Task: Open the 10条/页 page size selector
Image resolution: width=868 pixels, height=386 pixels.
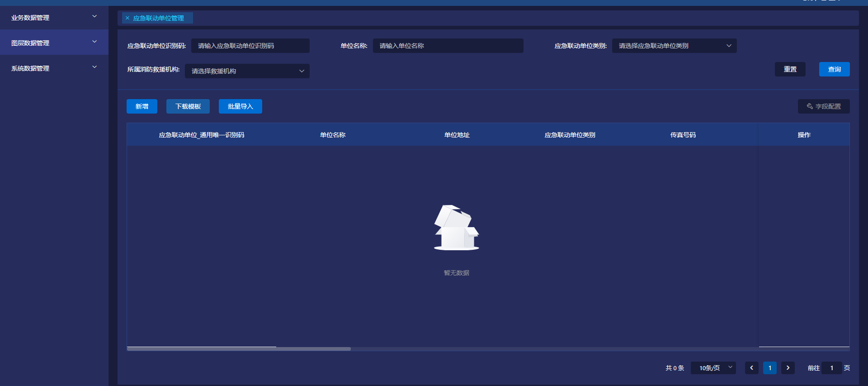Action: coord(713,368)
